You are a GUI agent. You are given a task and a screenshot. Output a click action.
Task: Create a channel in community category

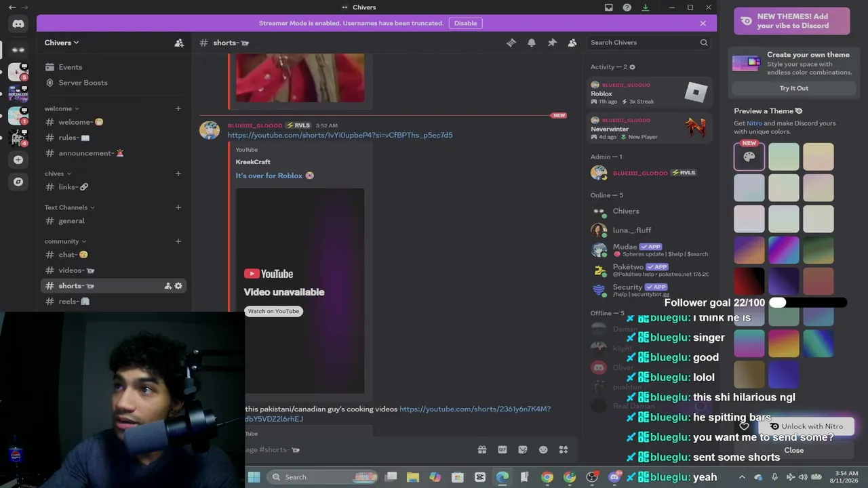[178, 241]
